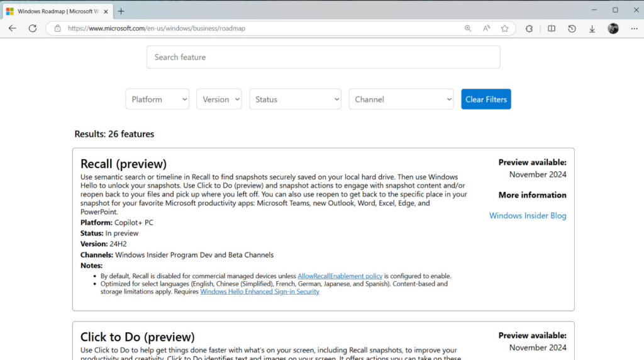The height and width of the screenshot is (360, 644).
Task: Open the Version filter dropdown
Action: (219, 99)
